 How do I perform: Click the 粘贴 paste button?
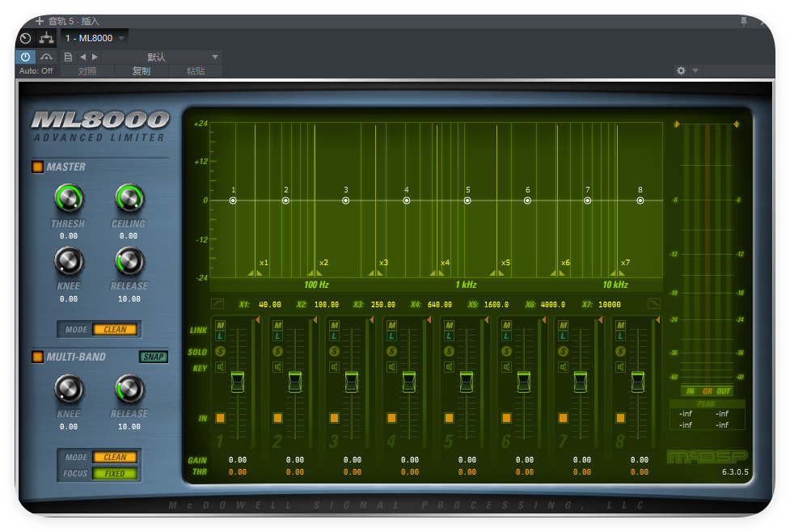tap(196, 71)
